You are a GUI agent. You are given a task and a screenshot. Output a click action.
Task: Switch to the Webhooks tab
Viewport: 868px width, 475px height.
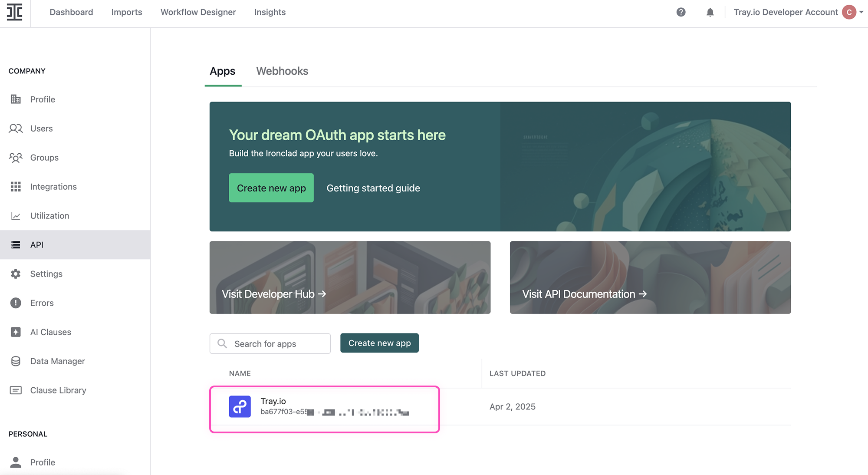[282, 71]
